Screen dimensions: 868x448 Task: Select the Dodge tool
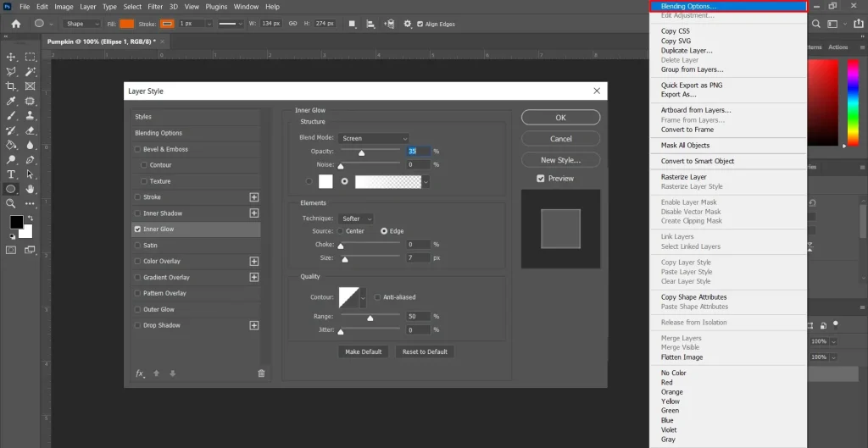coord(10,160)
